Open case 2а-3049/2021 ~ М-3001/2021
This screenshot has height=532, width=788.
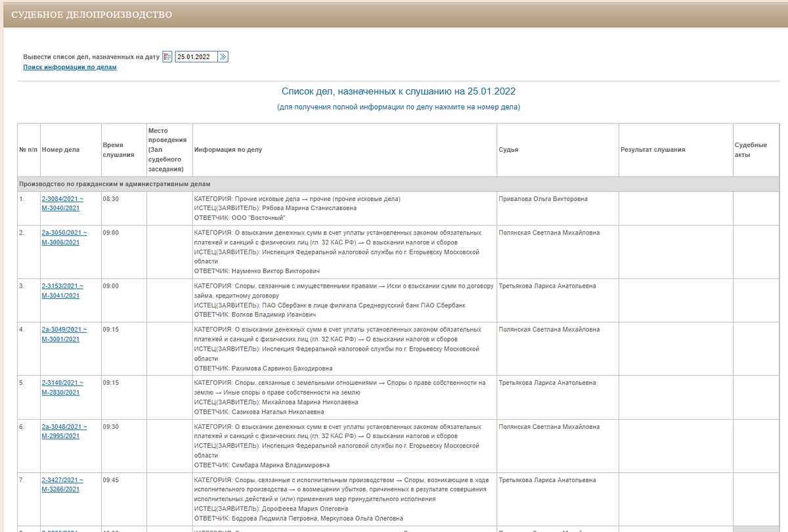(x=64, y=334)
